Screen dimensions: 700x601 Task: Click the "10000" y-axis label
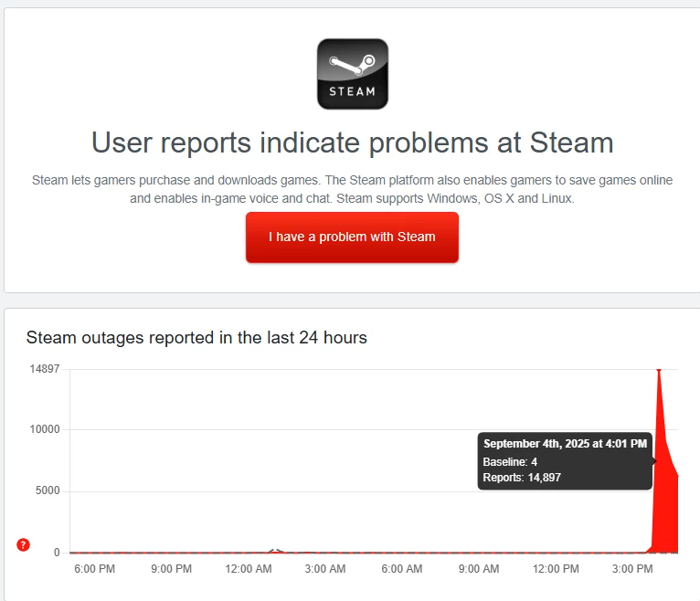click(x=45, y=429)
